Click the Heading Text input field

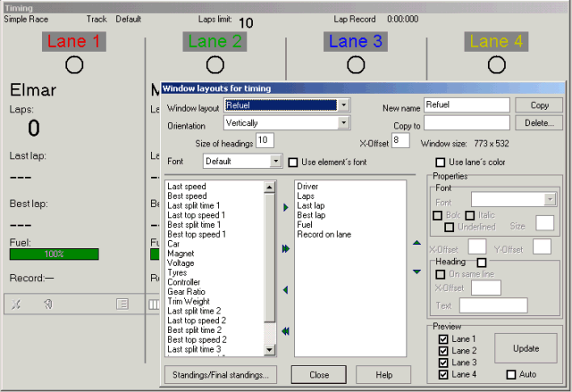pos(493,305)
